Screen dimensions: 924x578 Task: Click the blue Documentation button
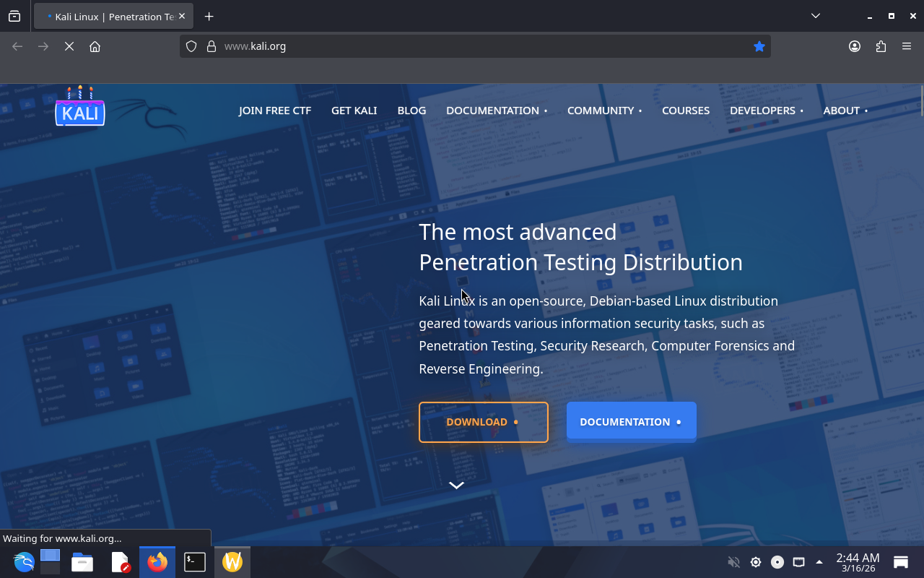(x=631, y=422)
